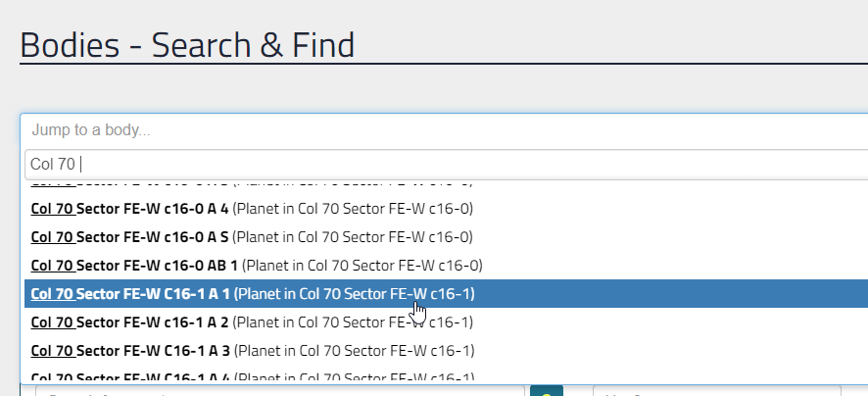The image size is (868, 396).
Task: Click '(Planet in ... c16-1)' text of the A 3 row
Action: click(355, 351)
